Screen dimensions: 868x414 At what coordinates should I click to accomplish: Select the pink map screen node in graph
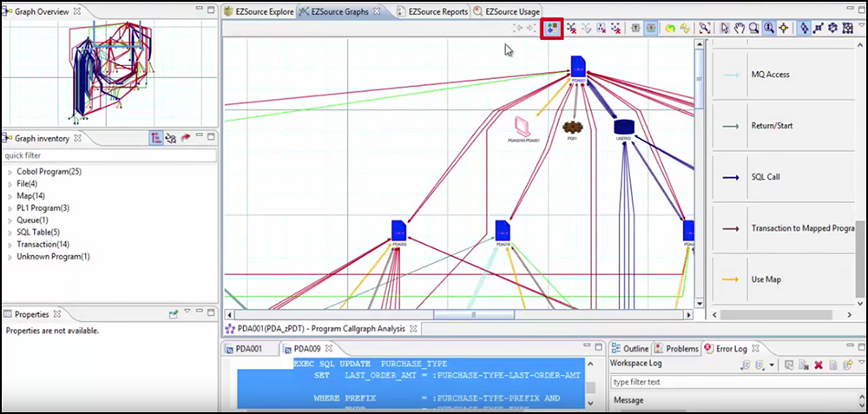click(522, 126)
